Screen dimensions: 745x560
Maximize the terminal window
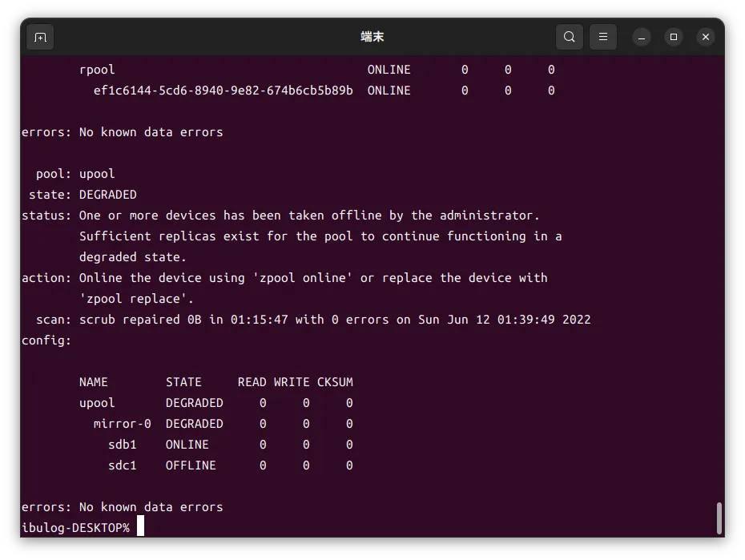click(674, 37)
